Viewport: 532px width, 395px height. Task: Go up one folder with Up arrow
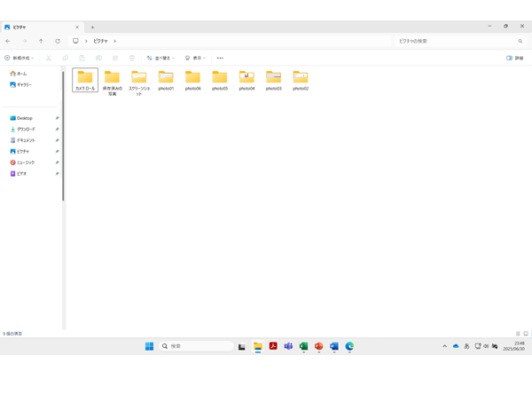(x=41, y=41)
